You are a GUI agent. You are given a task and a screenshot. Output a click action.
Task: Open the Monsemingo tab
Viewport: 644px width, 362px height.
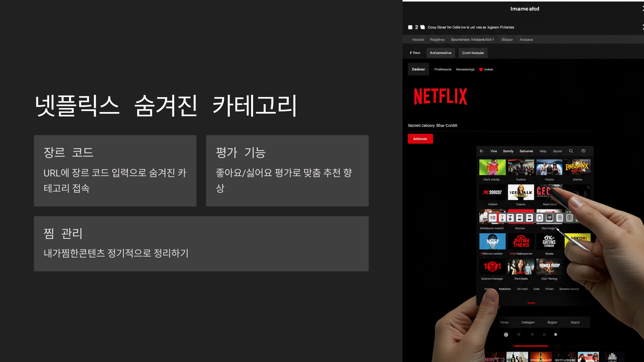[x=465, y=69]
